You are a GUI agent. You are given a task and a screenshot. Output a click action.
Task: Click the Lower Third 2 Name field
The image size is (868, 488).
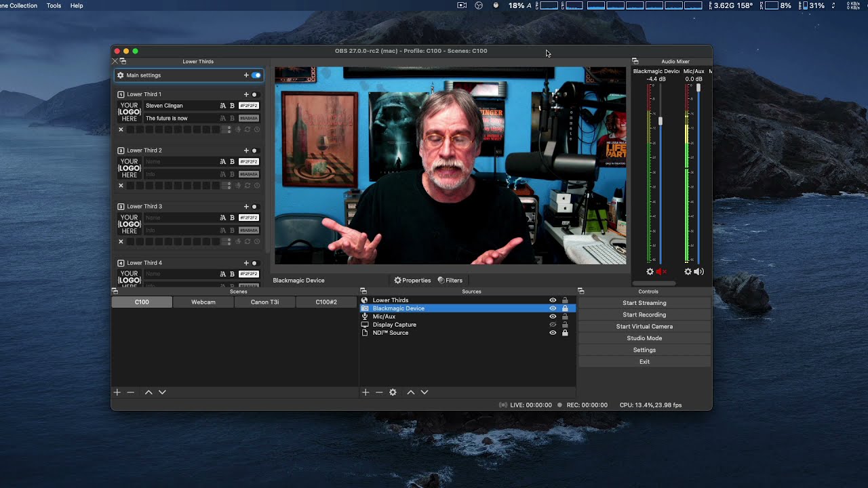click(x=180, y=162)
